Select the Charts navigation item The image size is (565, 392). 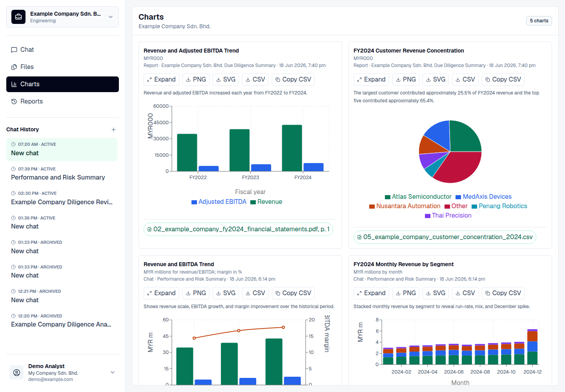(x=62, y=84)
